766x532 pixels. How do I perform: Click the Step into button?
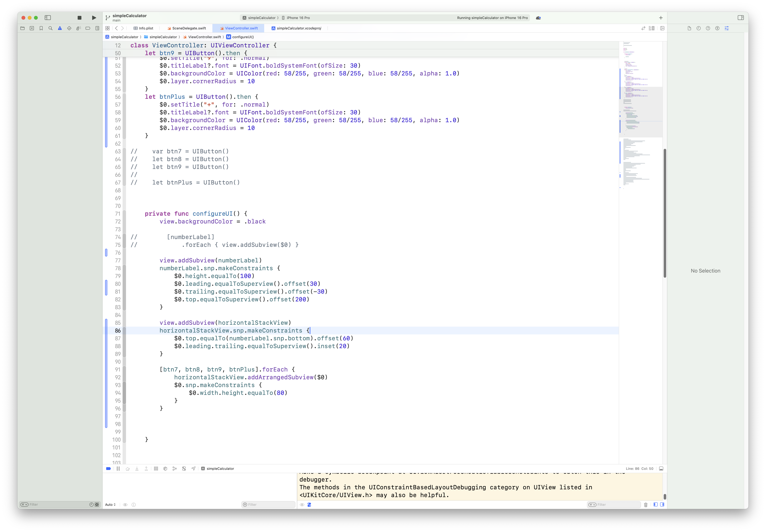(x=137, y=469)
